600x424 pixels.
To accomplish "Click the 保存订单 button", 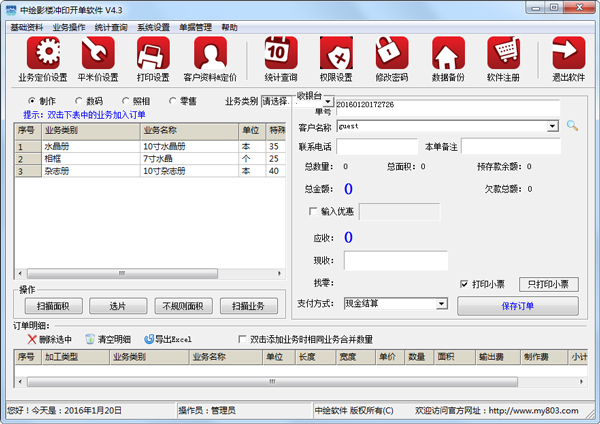I will (x=518, y=306).
